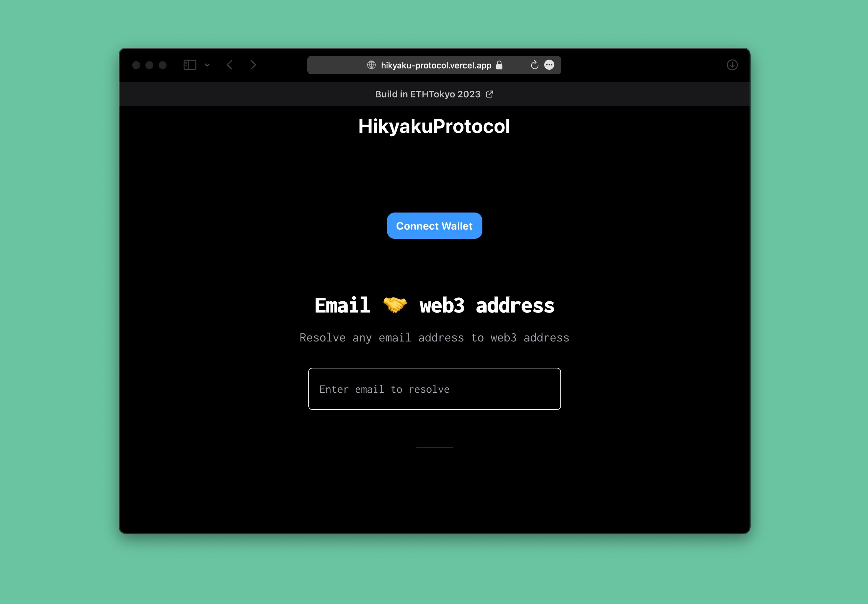Viewport: 868px width, 604px height.
Task: Select the HikyakuProtocol title text
Action: click(x=434, y=125)
